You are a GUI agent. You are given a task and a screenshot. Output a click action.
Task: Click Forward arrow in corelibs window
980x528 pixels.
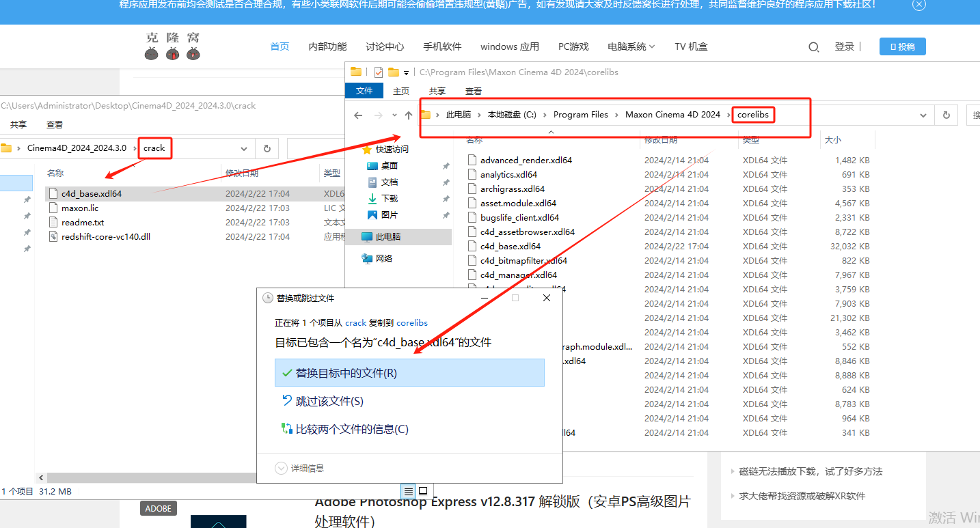(x=379, y=115)
